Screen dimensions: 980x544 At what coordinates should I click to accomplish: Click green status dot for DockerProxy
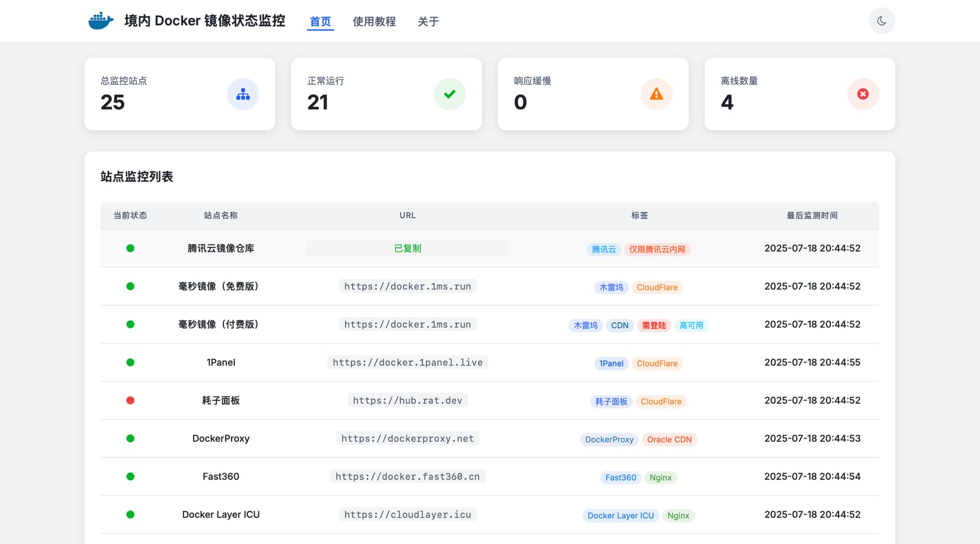[x=130, y=438]
